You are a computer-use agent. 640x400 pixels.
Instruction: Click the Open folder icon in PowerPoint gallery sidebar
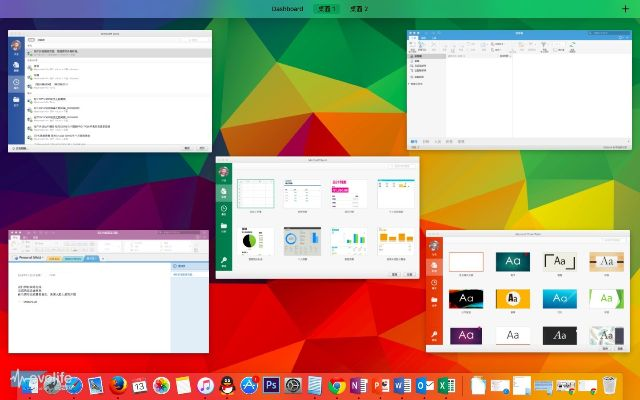[434, 299]
